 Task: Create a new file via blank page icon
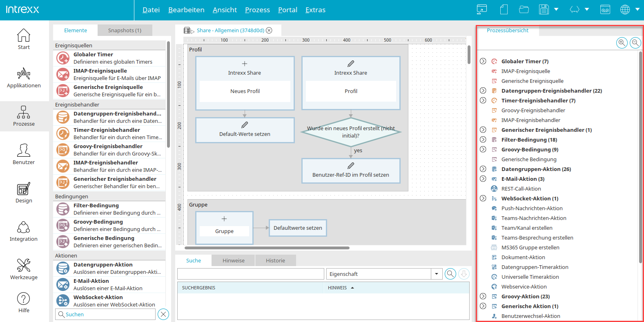[x=504, y=9]
